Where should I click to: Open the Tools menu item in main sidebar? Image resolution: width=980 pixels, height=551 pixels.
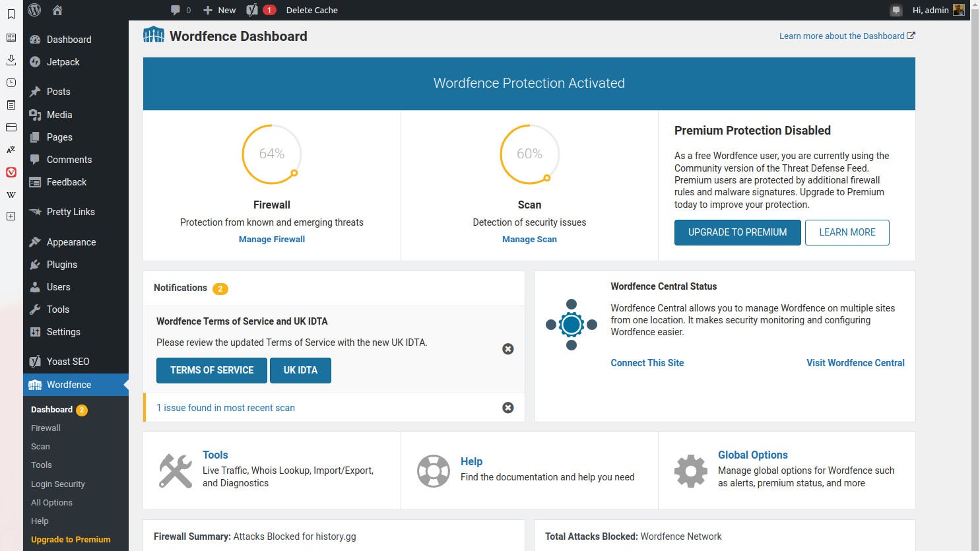(76, 309)
